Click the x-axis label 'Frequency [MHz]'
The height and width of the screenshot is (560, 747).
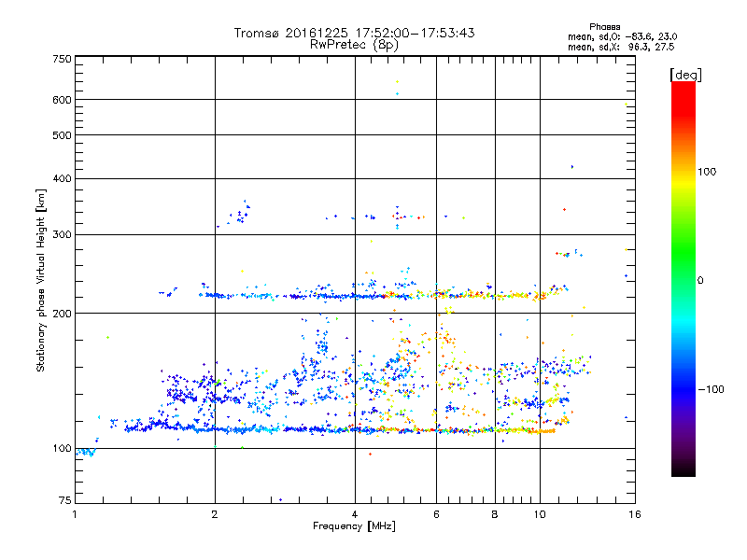[354, 526]
